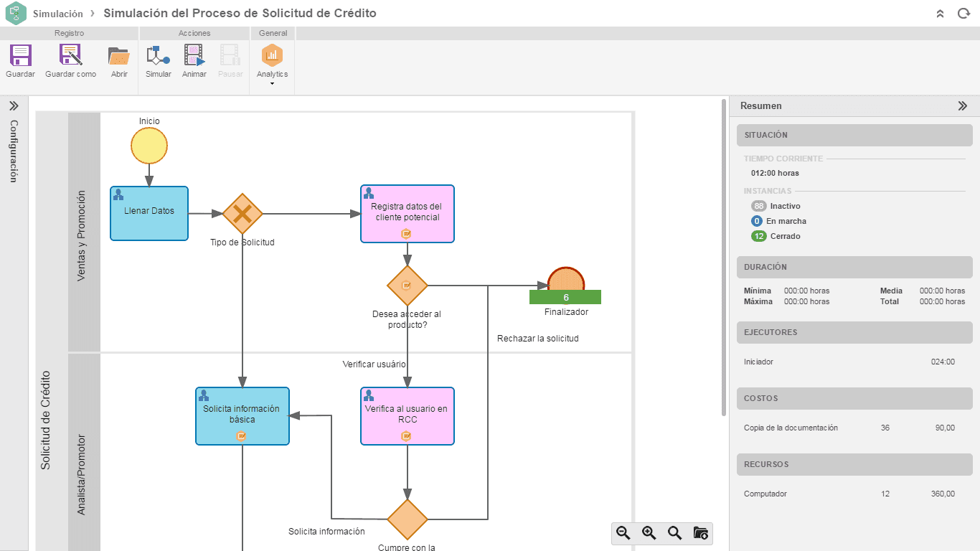This screenshot has height=551, width=980.
Task: Expand the Configuración side panel
Action: (x=14, y=105)
